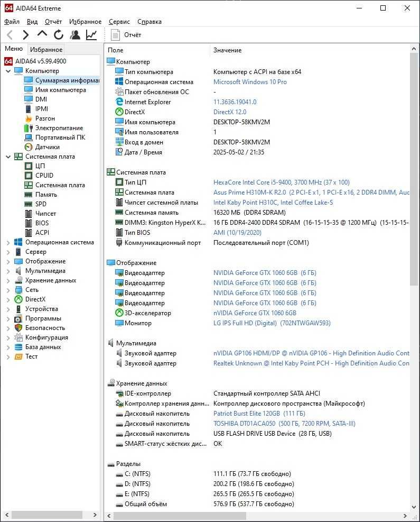Viewport: 420px width, 522px height.
Task: Click the Электропитание battery icon
Action: click(x=29, y=128)
